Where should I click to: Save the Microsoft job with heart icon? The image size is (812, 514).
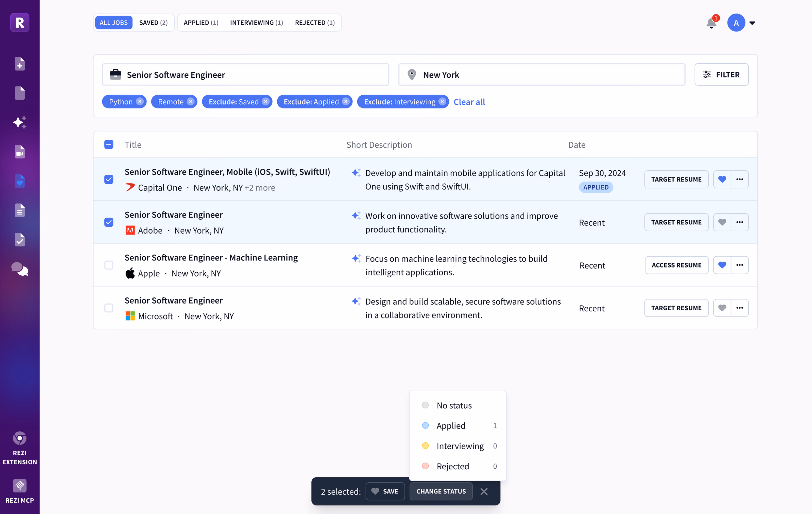(x=722, y=308)
